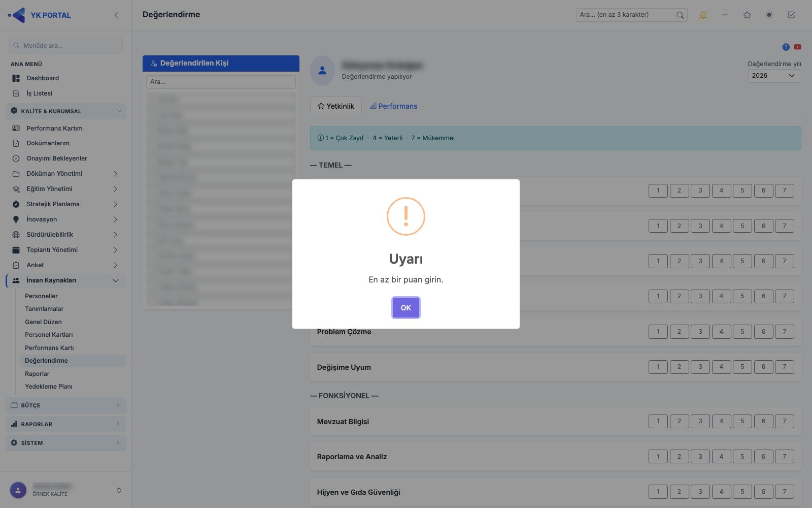
Task: Click the muted notification bell icon
Action: (703, 15)
